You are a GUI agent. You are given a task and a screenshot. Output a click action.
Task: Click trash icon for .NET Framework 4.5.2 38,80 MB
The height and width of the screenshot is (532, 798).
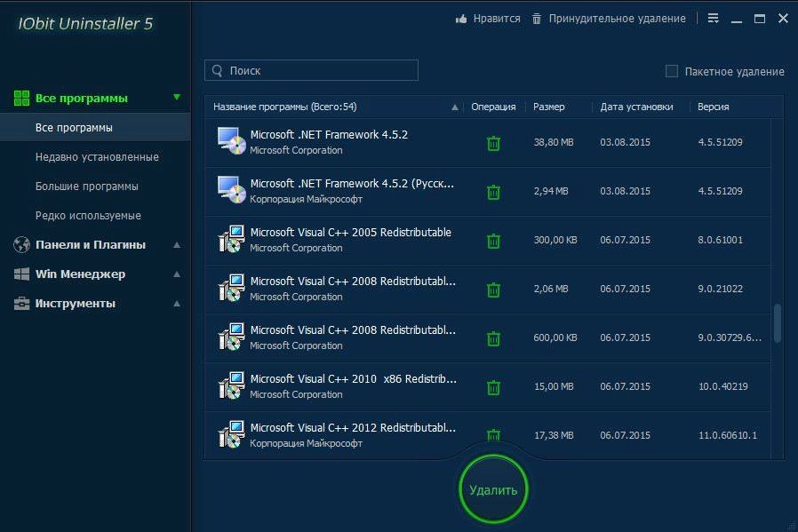[x=493, y=143]
